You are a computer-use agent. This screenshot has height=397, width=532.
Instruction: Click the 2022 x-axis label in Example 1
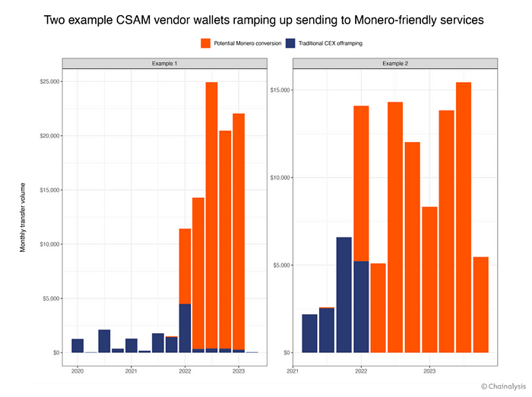(x=185, y=371)
